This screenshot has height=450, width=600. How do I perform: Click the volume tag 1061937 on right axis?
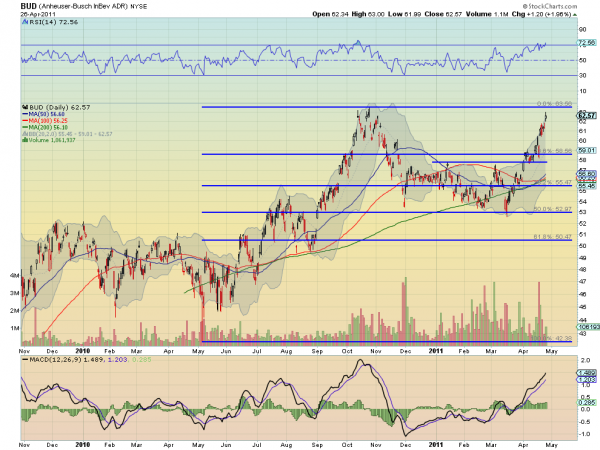588,327
